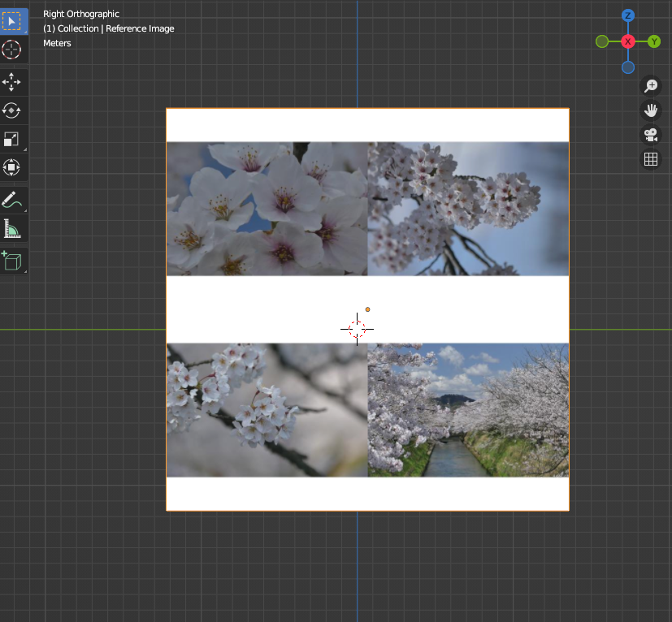672x622 pixels.
Task: Toggle the camera view with camera icon
Action: coord(650,135)
